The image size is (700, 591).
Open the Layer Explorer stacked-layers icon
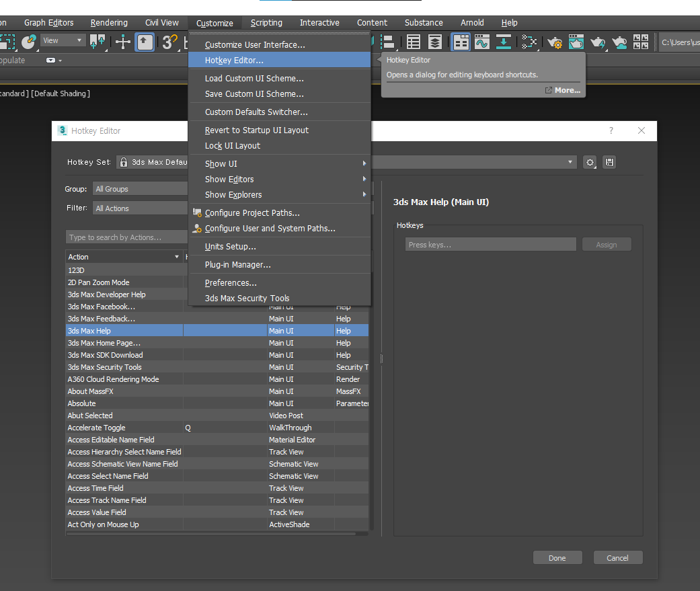435,42
